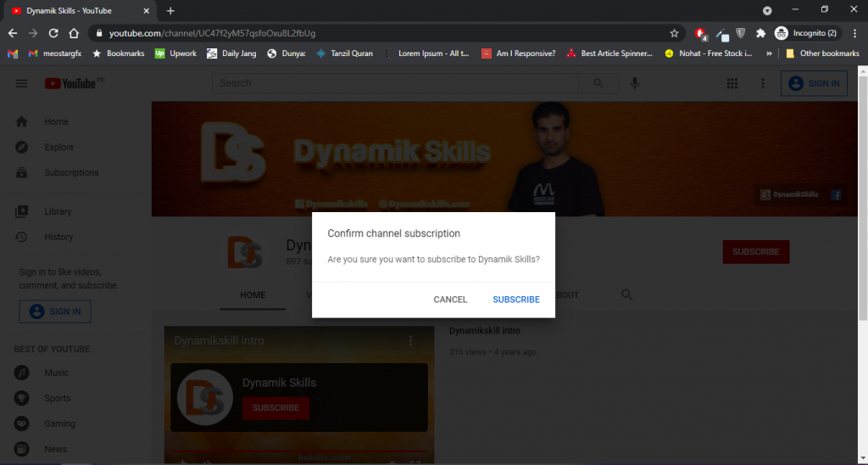Click the ad blocker extension icon
Screen dimensions: 868x465
[701, 34]
